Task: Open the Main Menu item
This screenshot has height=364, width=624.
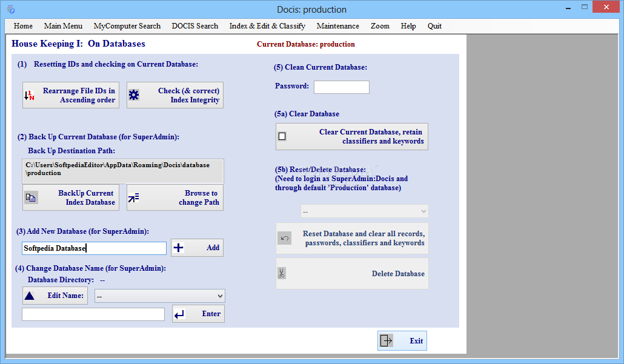Action: pos(63,26)
